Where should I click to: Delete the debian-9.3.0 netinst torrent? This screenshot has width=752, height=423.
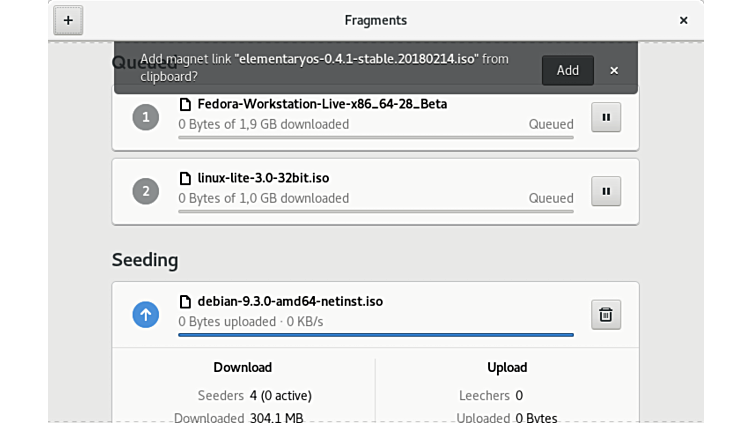point(606,314)
